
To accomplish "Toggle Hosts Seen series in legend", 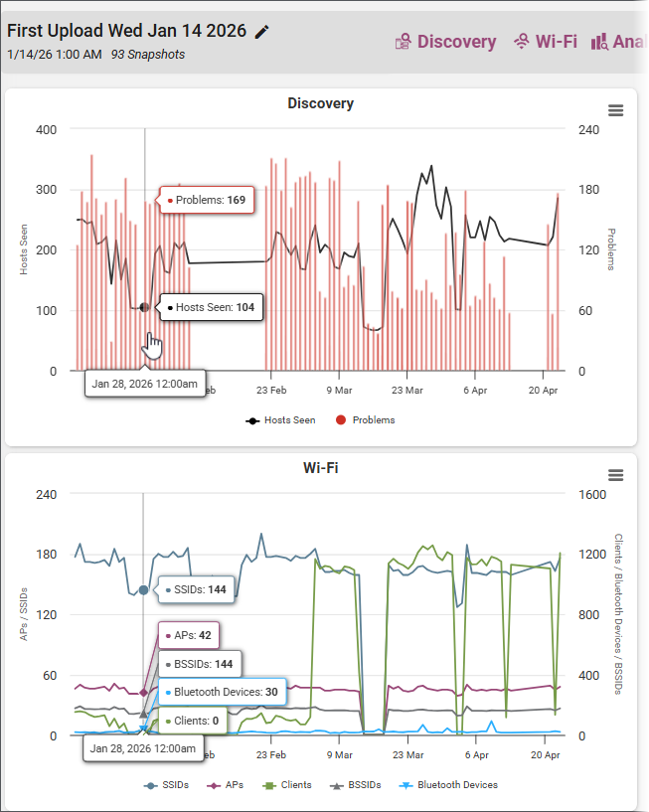I will click(x=280, y=420).
